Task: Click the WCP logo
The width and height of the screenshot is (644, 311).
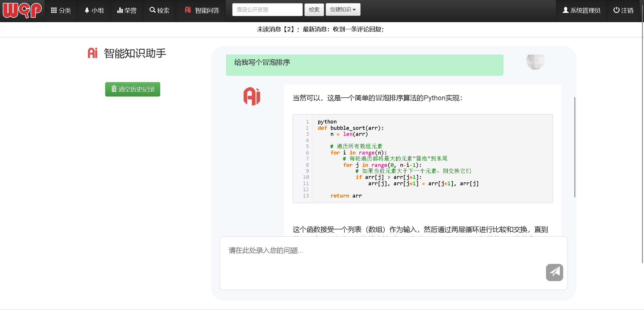Action: [x=22, y=11]
